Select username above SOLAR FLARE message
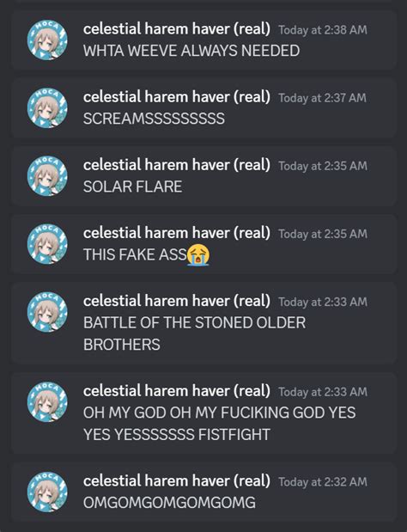The height and width of the screenshot is (532, 407). 177,165
